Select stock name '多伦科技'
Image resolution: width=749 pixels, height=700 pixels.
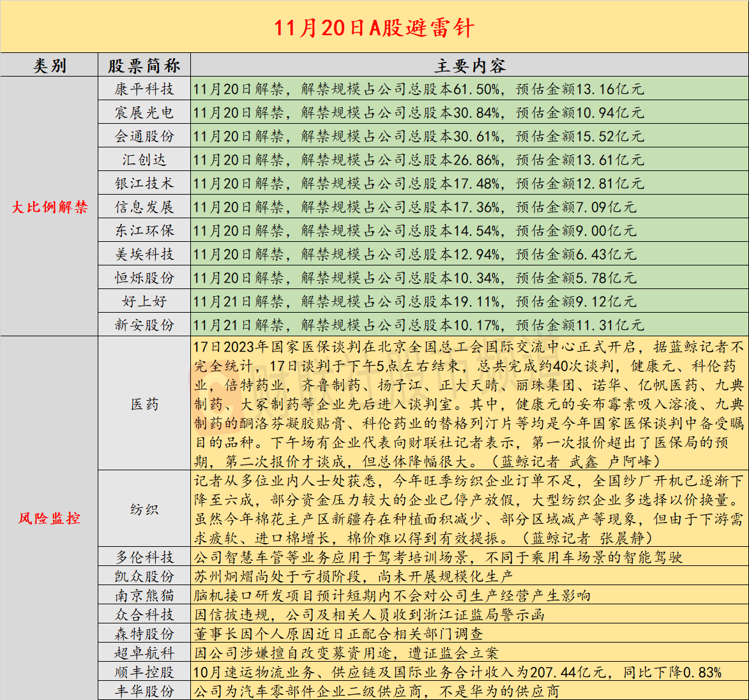pos(144,557)
